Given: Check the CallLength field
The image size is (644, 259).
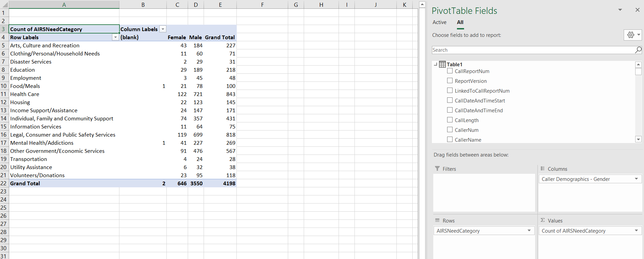Looking at the screenshot, I should click(450, 120).
